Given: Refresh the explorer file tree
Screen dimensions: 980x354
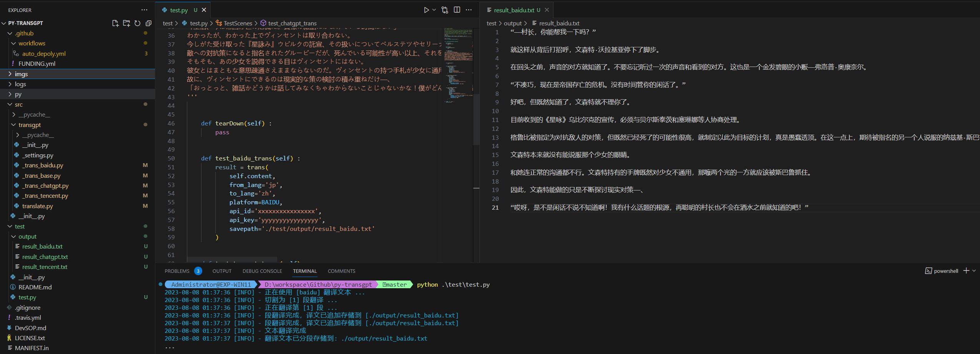Looking at the screenshot, I should pyautogui.click(x=137, y=23).
